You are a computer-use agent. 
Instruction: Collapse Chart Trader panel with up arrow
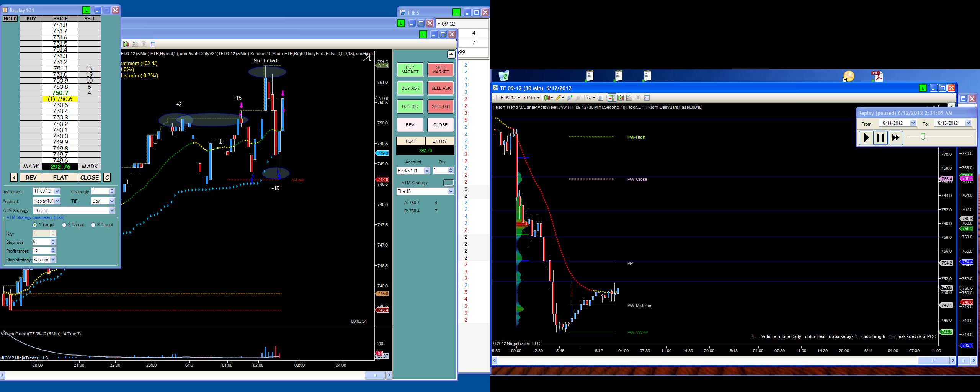[x=451, y=54]
